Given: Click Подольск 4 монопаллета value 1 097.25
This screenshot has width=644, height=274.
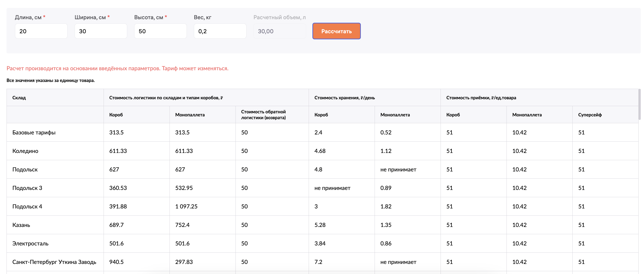Looking at the screenshot, I should coord(186,206).
